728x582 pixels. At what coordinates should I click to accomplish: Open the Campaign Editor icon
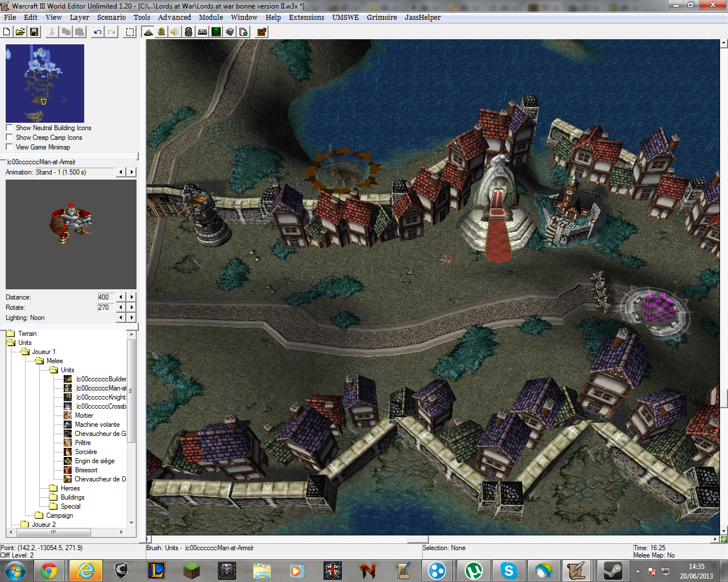[x=202, y=32]
